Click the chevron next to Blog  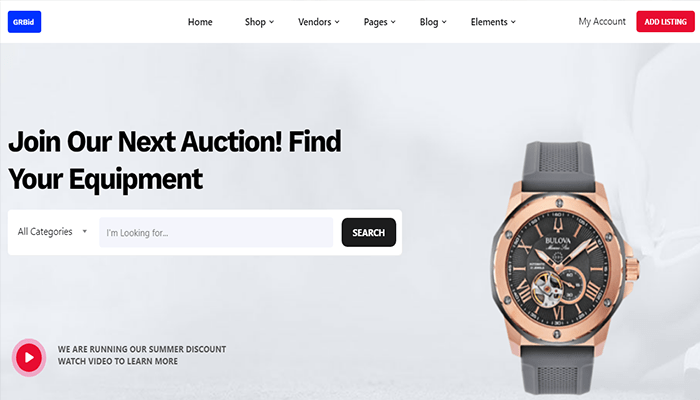[444, 22]
